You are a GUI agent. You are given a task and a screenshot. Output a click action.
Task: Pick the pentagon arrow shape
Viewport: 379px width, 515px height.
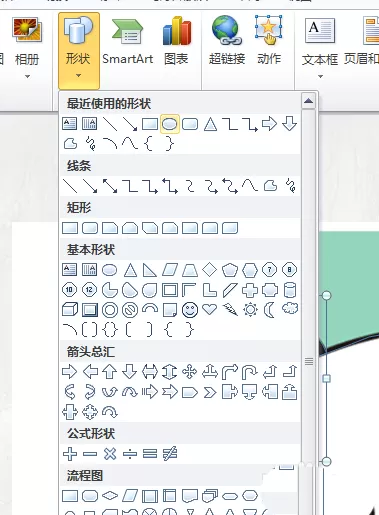(190, 392)
